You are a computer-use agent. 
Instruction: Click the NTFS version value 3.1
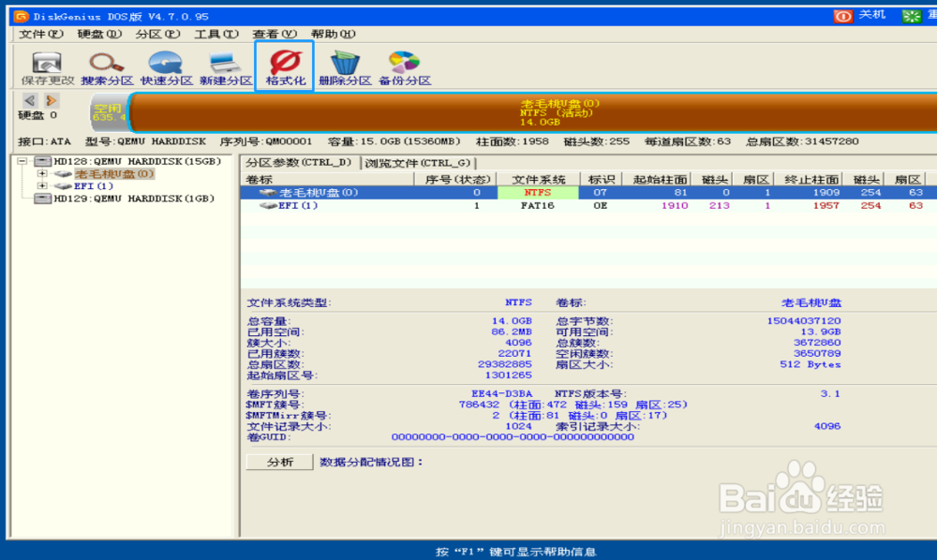pyautogui.click(x=830, y=394)
